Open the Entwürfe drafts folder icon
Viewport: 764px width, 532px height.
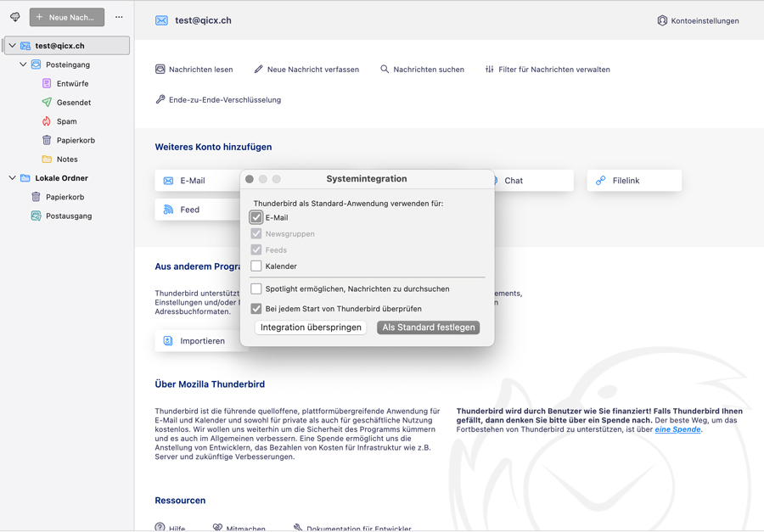47,84
